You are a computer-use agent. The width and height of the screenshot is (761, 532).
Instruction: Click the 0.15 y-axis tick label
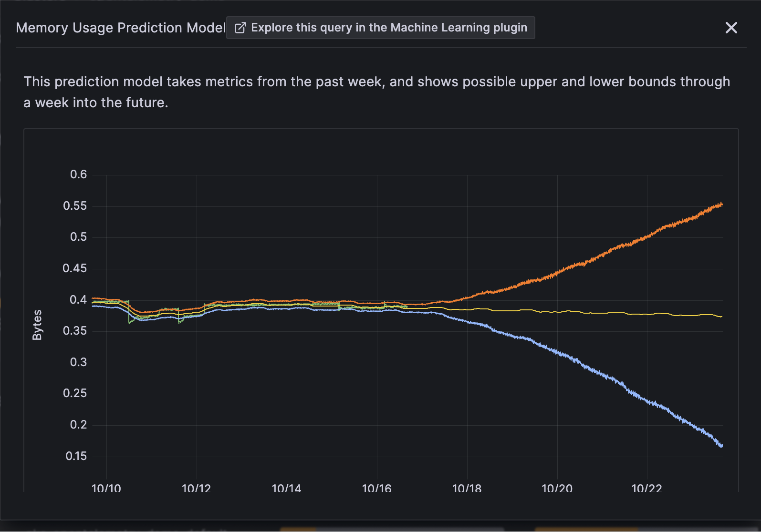[76, 456]
